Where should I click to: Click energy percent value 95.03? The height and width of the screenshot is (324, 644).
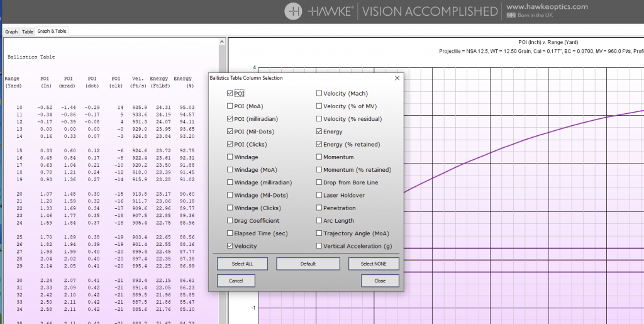click(x=187, y=107)
